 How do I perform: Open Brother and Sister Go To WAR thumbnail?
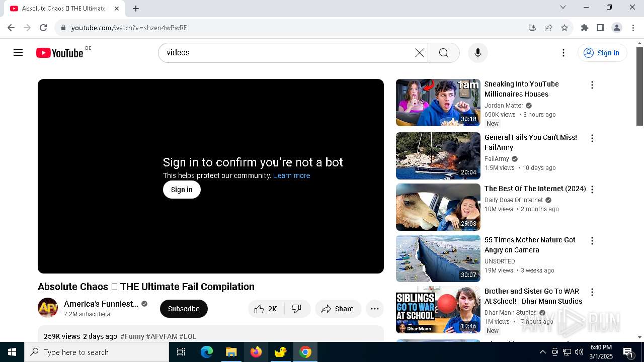[438, 310]
